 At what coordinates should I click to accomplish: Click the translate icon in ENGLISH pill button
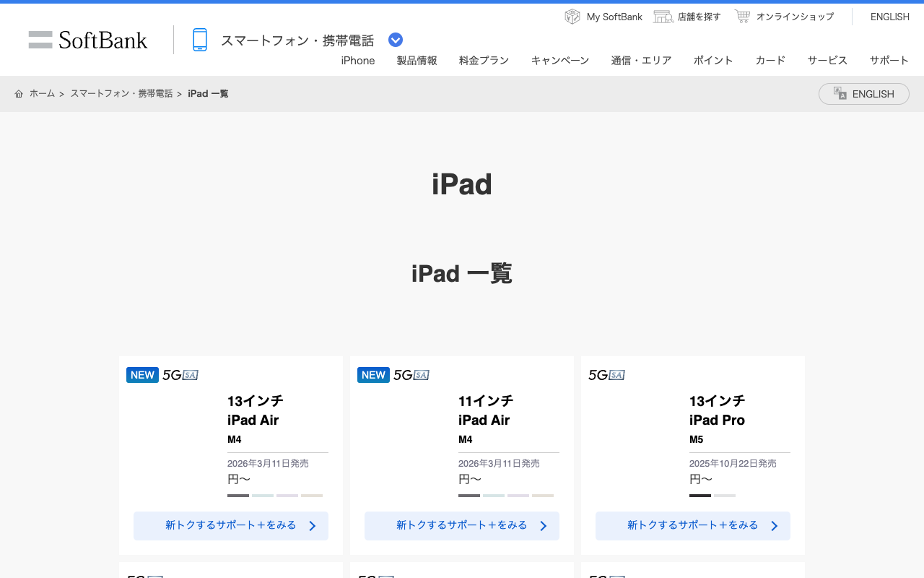click(840, 94)
